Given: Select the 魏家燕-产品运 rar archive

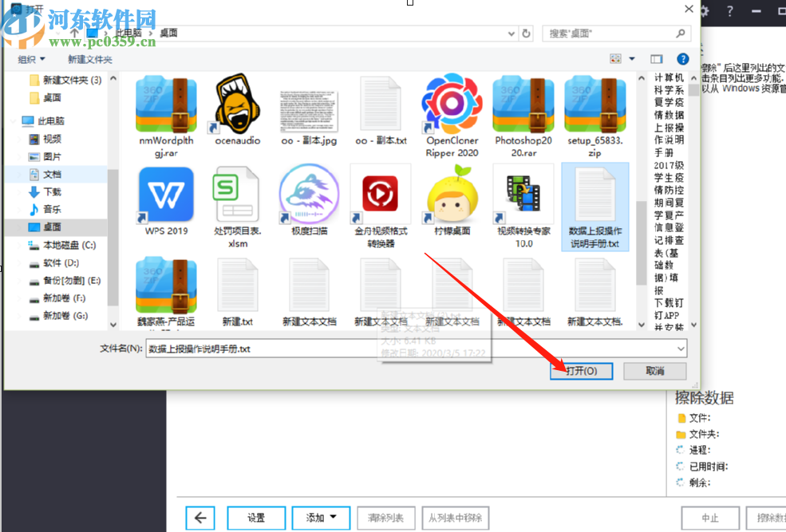Looking at the screenshot, I should [x=166, y=292].
